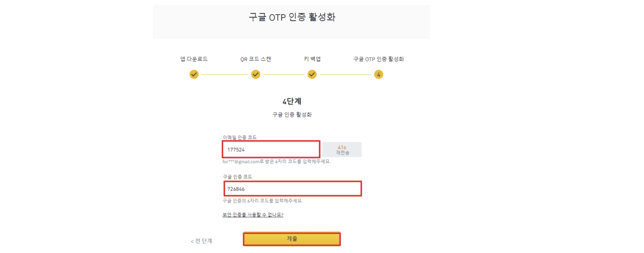Select the yellow step 4 circle indicator

(x=378, y=74)
